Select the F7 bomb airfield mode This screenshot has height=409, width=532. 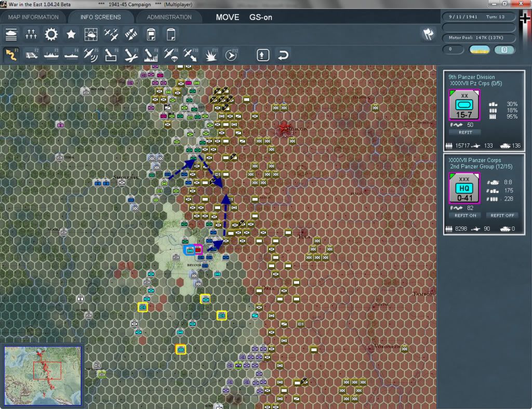[131, 55]
